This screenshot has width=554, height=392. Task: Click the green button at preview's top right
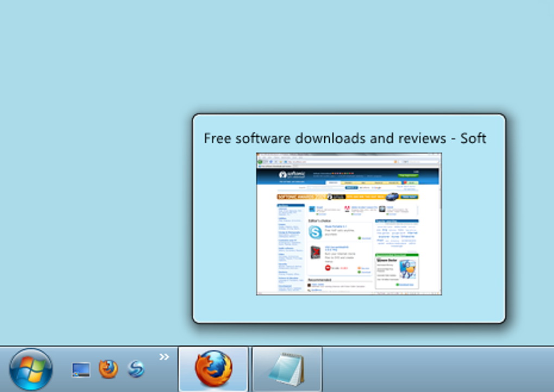pyautogui.click(x=408, y=175)
